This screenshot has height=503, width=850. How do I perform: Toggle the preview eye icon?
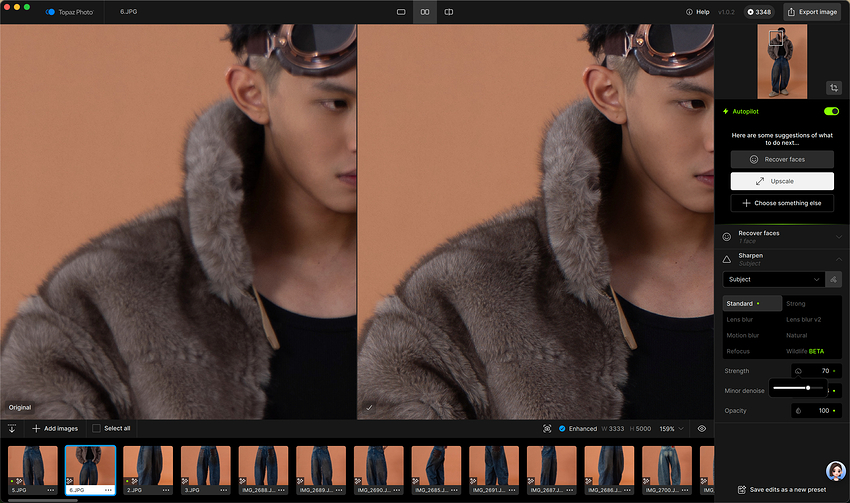click(x=702, y=428)
